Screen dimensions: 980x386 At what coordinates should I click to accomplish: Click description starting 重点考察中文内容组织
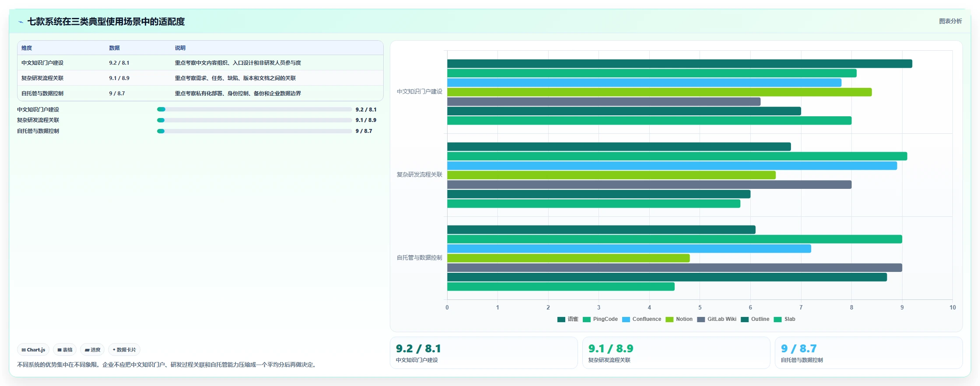click(x=238, y=63)
